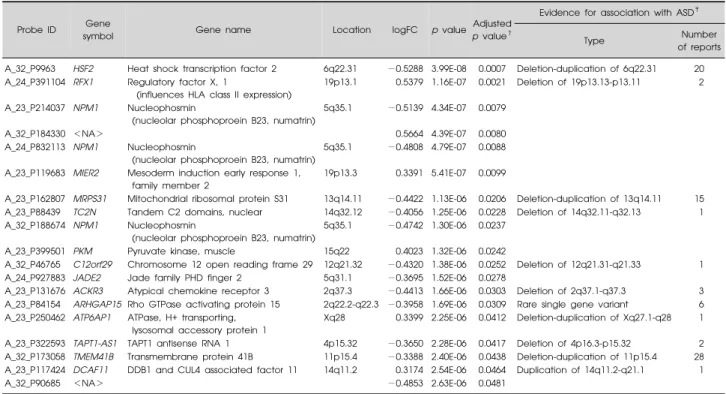Click 'Rare single gene variant' cell

pos(572,304)
